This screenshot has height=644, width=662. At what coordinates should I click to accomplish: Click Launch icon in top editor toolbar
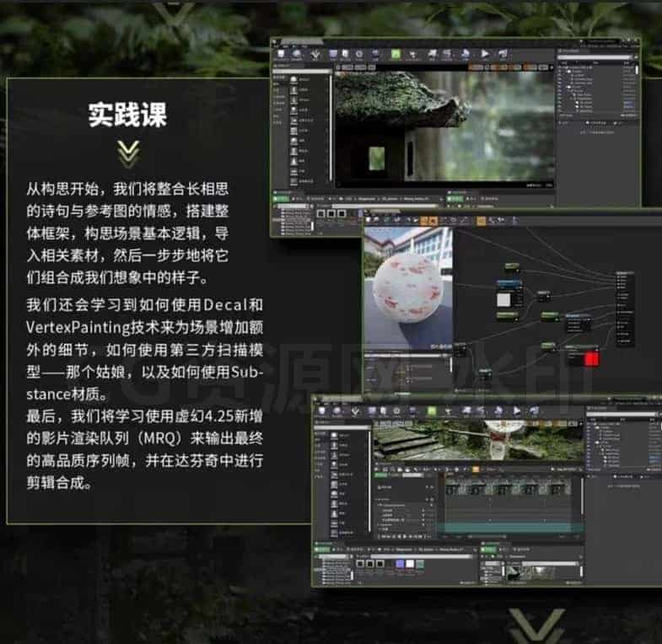point(503,54)
